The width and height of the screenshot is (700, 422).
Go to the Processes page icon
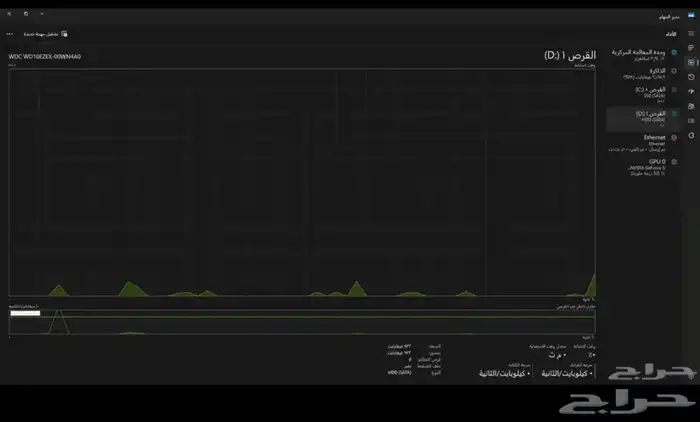[x=690, y=48]
